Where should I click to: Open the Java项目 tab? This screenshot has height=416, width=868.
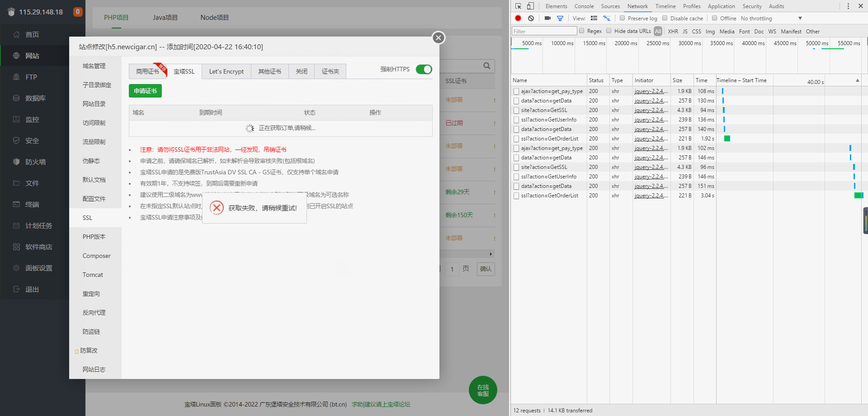point(165,18)
